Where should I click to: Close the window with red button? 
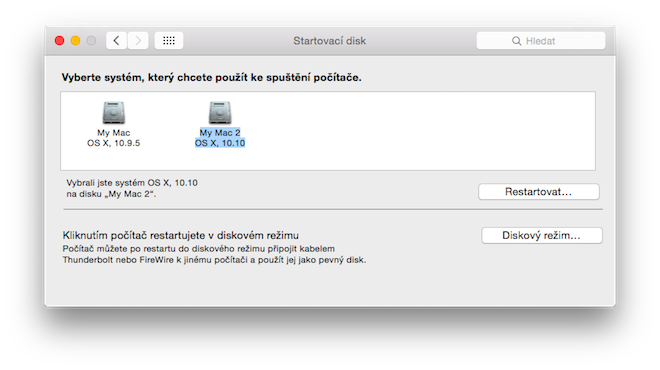[x=59, y=41]
